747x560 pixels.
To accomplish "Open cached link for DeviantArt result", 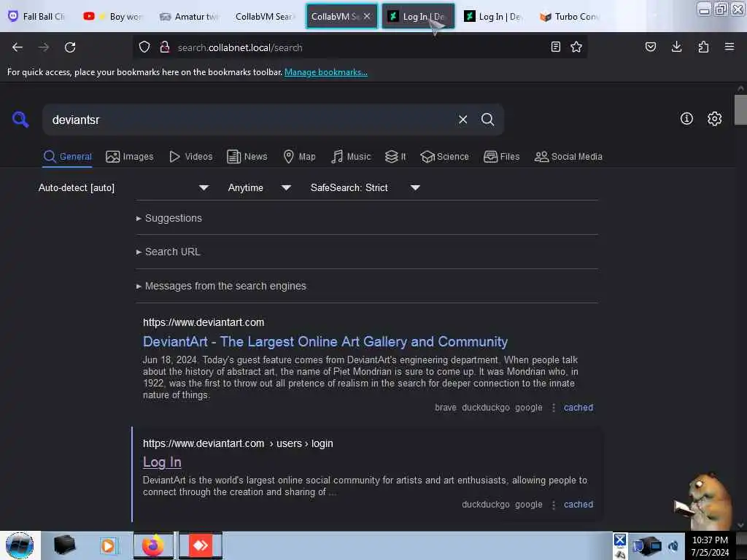I will [578, 408].
